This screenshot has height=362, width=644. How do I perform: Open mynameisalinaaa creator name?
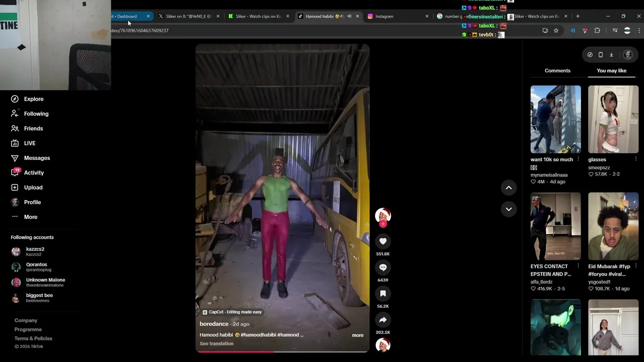tap(549, 175)
